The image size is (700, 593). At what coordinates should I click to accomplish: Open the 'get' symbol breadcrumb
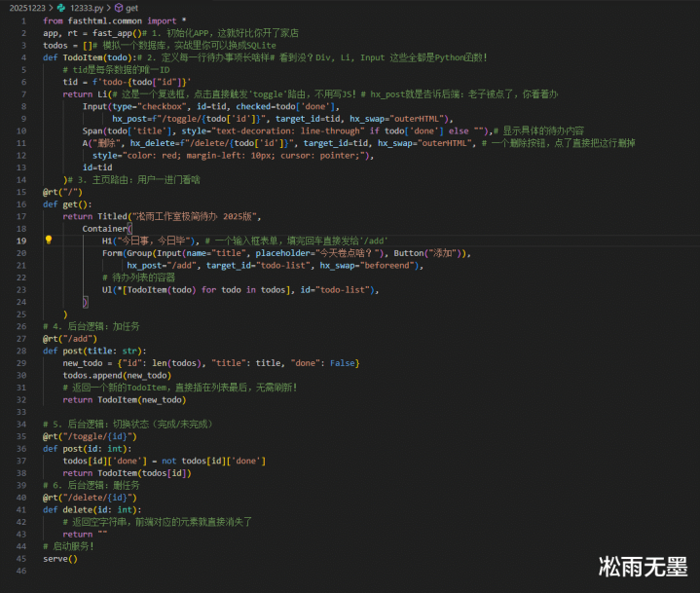tap(131, 8)
